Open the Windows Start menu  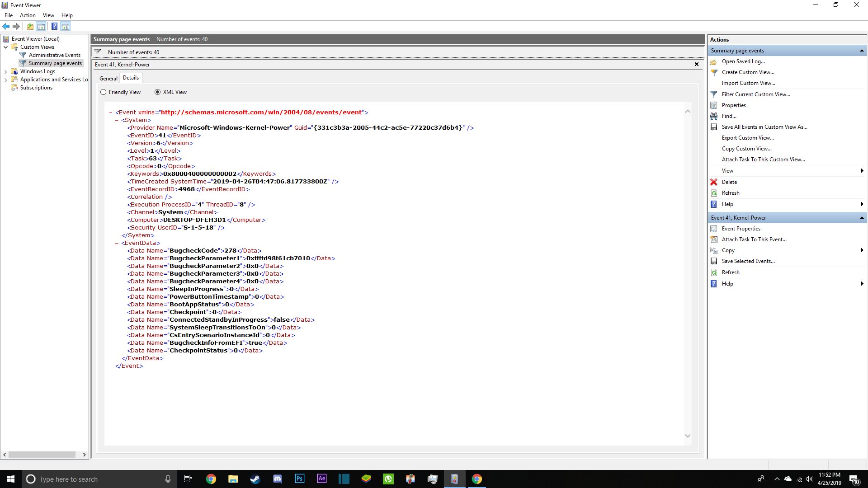coord(11,479)
